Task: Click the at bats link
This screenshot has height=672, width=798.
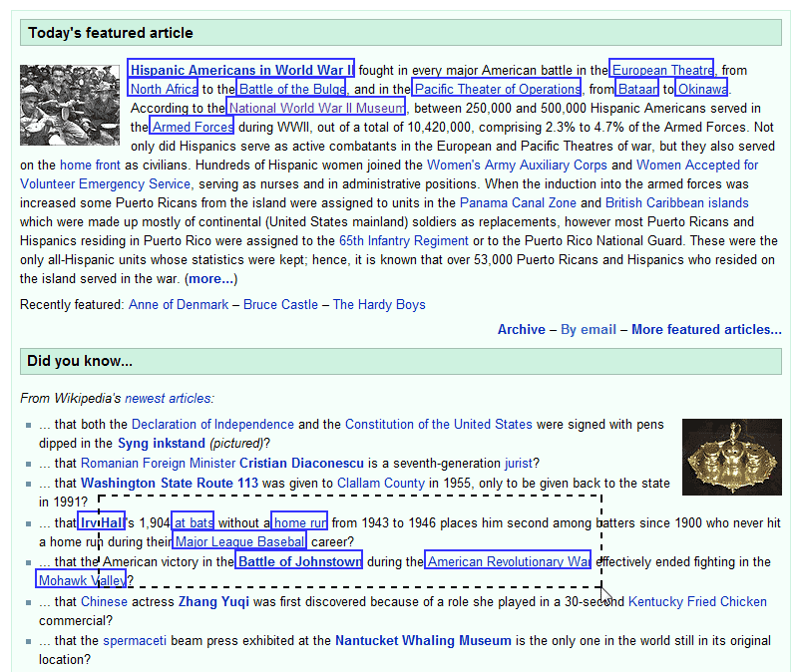Action: (x=193, y=521)
